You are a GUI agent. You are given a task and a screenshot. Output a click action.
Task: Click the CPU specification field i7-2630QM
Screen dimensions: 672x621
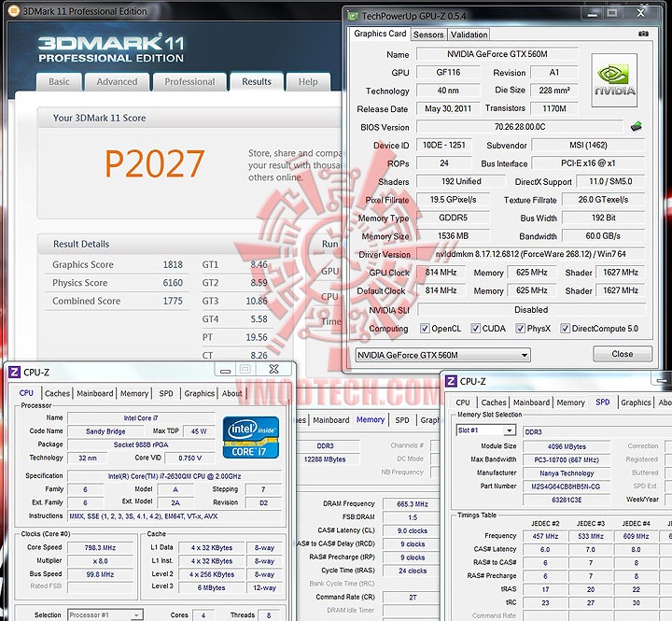coord(175,476)
